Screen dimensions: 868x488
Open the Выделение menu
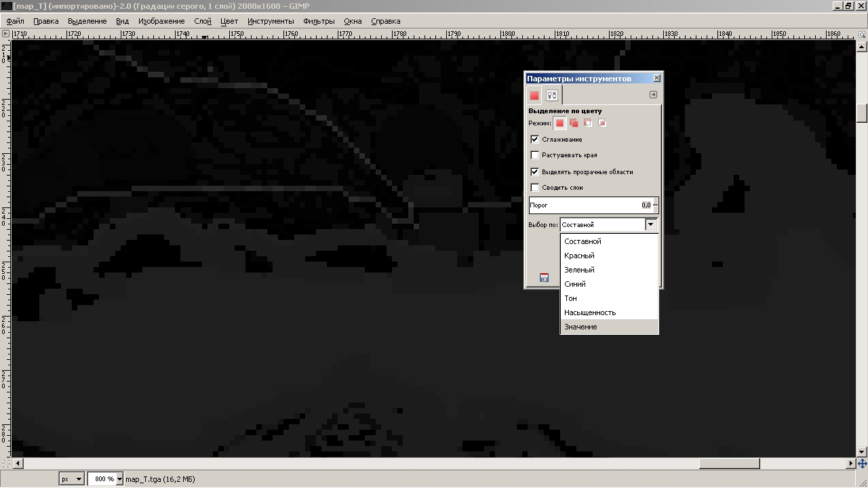pyautogui.click(x=87, y=21)
